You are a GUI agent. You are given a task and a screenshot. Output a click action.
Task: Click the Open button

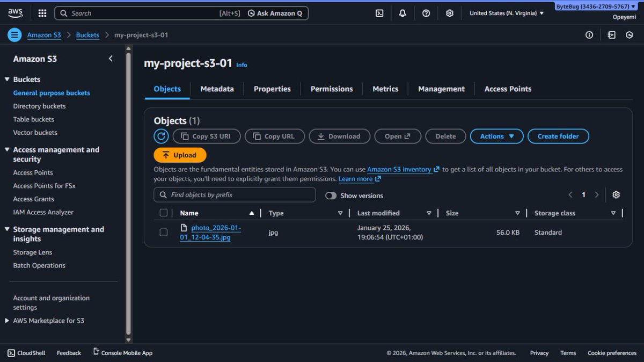tap(398, 136)
